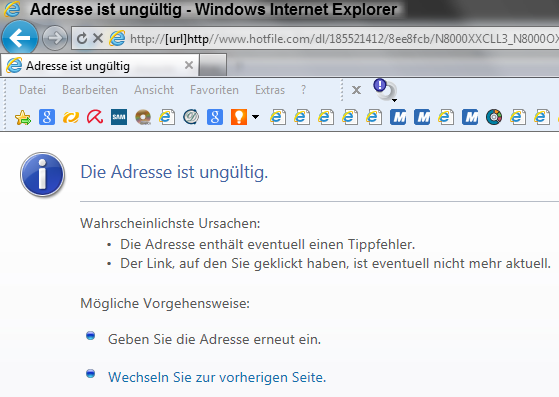Expand the notification icon dropdown arrow
The height and width of the screenshot is (397, 559).
pyautogui.click(x=394, y=100)
